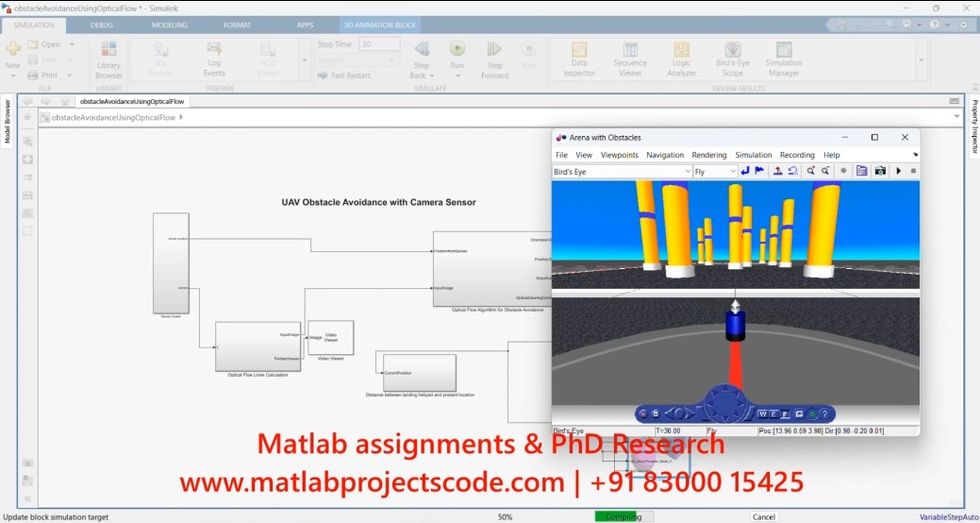This screenshot has height=523, width=980.
Task: Click the Print icon in ribbon
Action: (x=33, y=76)
